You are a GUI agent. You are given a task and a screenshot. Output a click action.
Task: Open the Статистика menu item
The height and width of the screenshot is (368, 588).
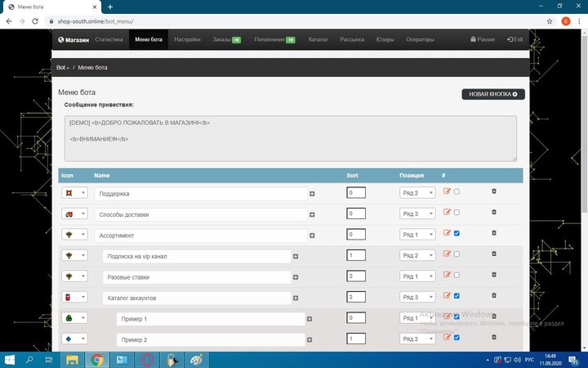[x=109, y=39]
